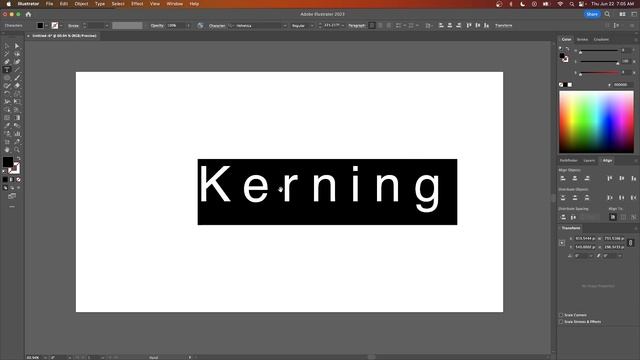Image resolution: width=640 pixels, height=360 pixels.
Task: Click Horizontal Align Center in Align panel
Action: point(575,178)
